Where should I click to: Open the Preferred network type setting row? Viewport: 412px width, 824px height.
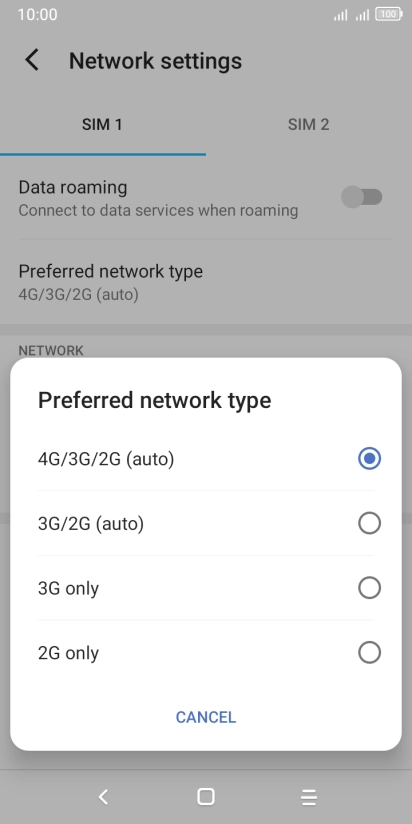pos(206,282)
